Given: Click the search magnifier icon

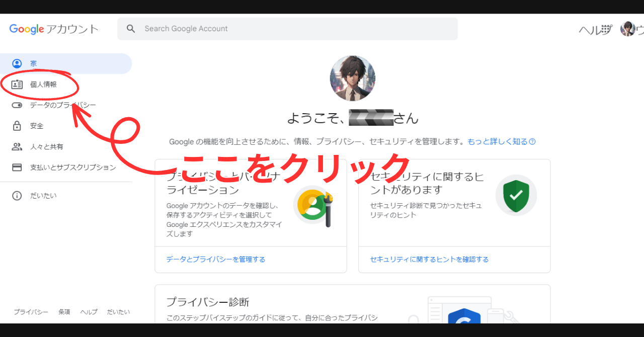Looking at the screenshot, I should click(x=131, y=29).
